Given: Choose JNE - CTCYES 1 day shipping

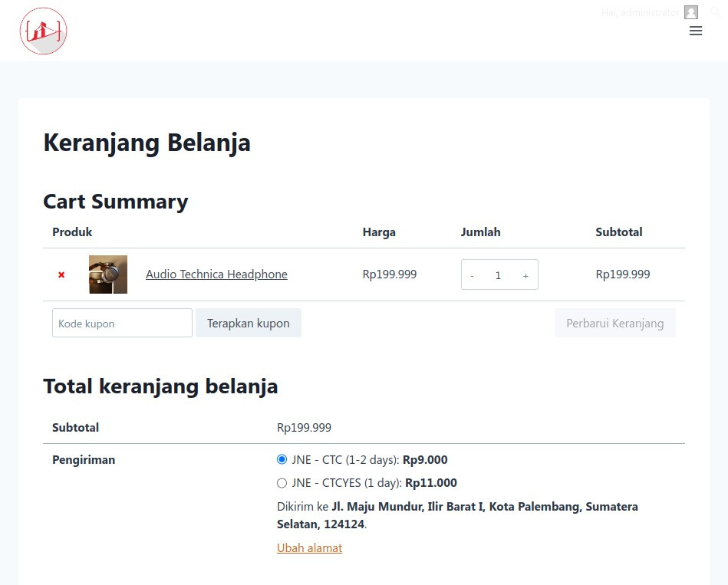Looking at the screenshot, I should [282, 483].
